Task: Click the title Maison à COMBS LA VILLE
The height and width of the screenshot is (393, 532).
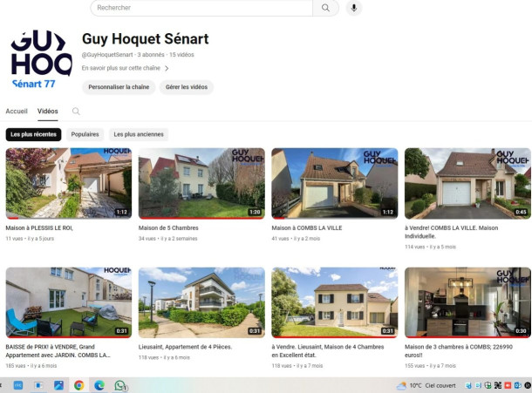Action: (x=307, y=228)
